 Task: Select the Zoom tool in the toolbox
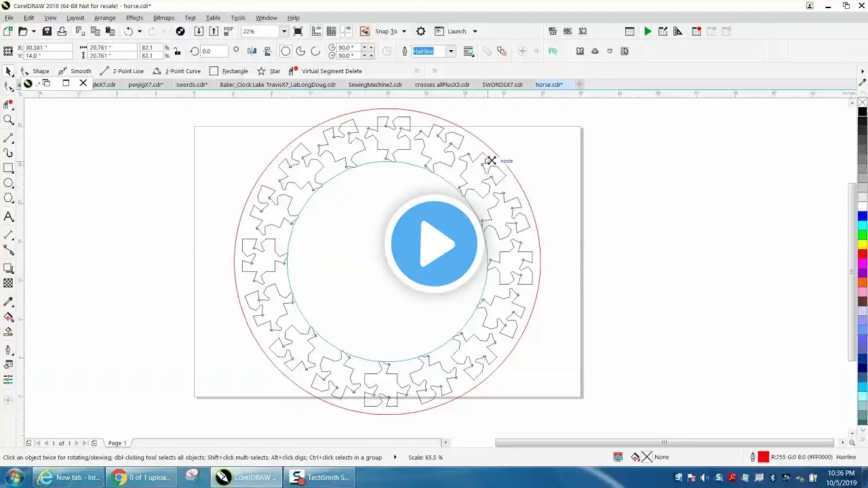9,120
